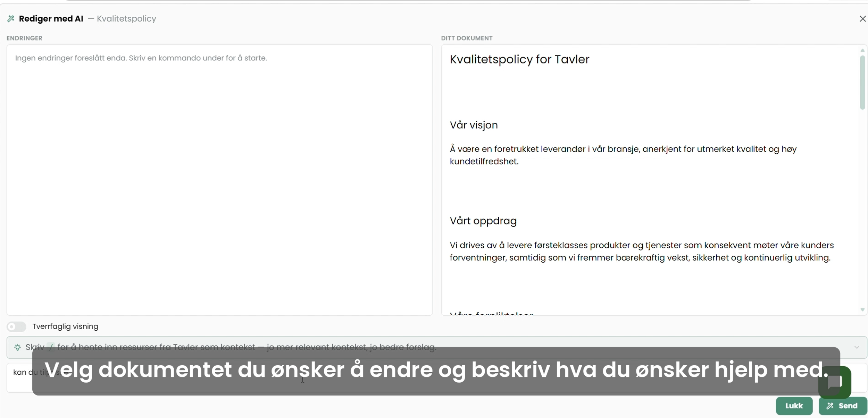The width and height of the screenshot is (868, 418).
Task: Collapse the hint bar with the chevron
Action: [x=857, y=347]
